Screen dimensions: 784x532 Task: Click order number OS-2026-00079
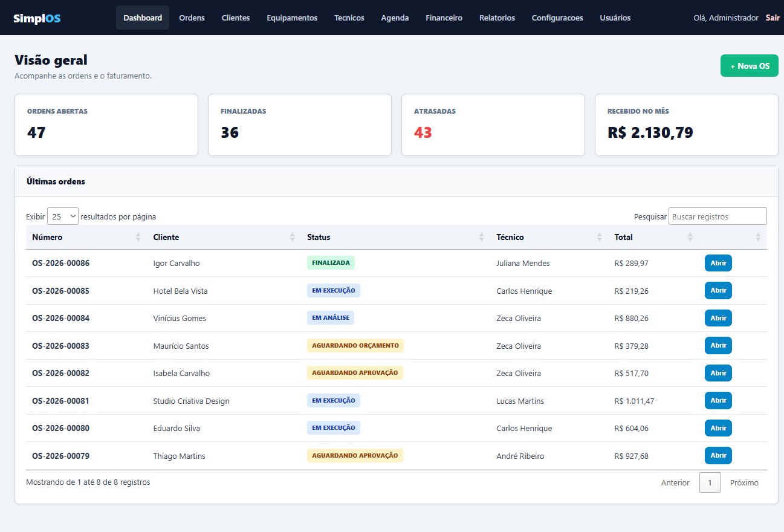point(60,456)
